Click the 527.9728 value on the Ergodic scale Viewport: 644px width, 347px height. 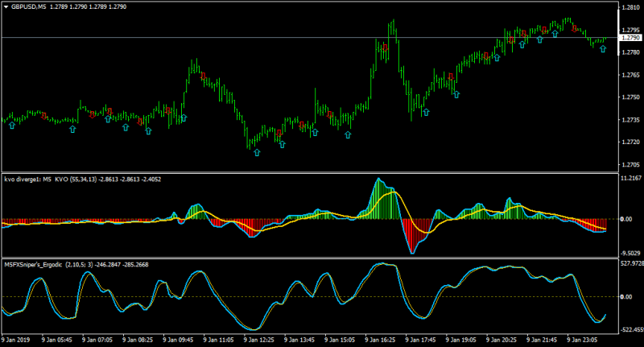pyautogui.click(x=631, y=263)
